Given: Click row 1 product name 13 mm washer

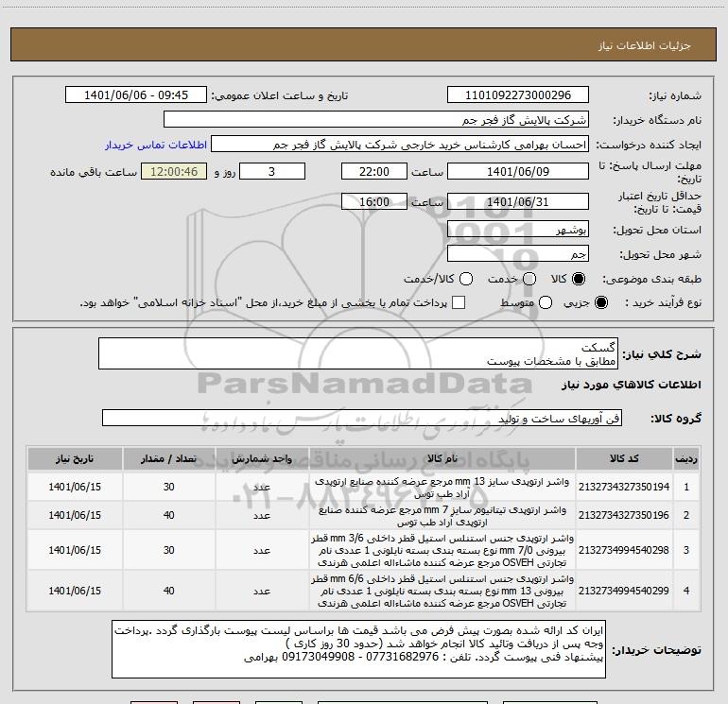Looking at the screenshot, I should (442, 488).
